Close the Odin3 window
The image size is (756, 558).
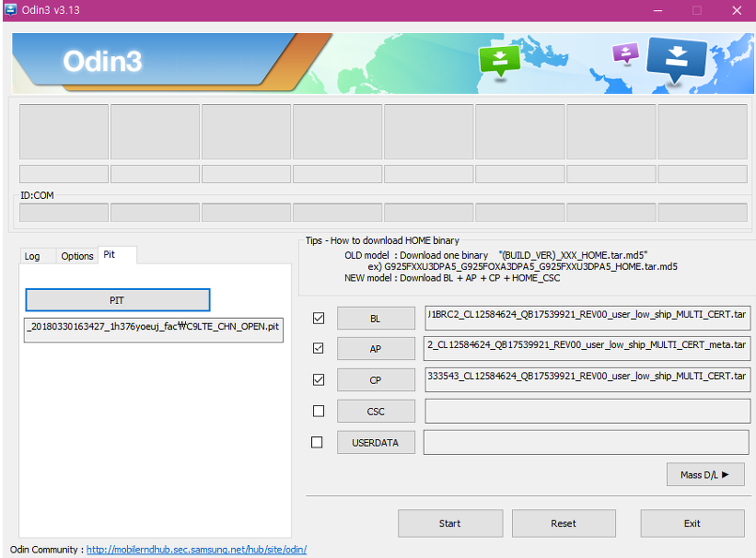(737, 10)
